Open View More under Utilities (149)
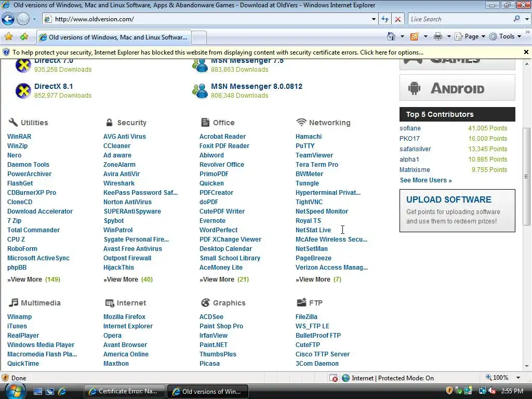The width and height of the screenshot is (532, 399). point(34,279)
